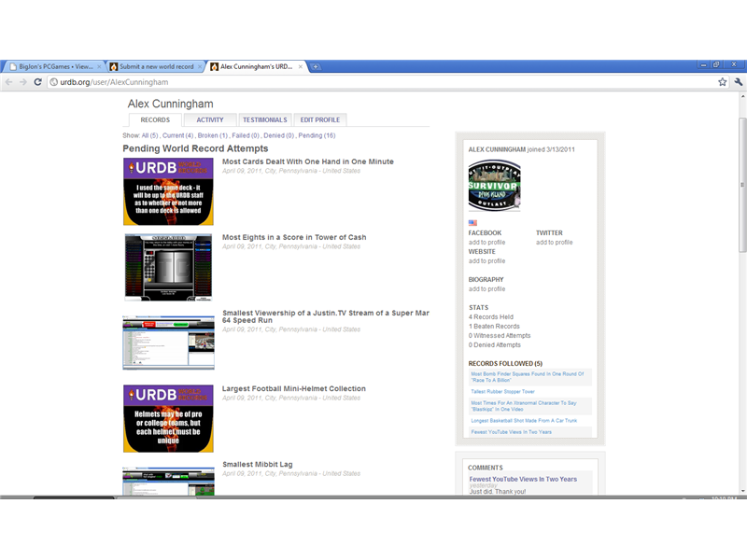This screenshot has width=747, height=560.
Task: Click the scrollbar down arrow
Action: click(x=742, y=491)
